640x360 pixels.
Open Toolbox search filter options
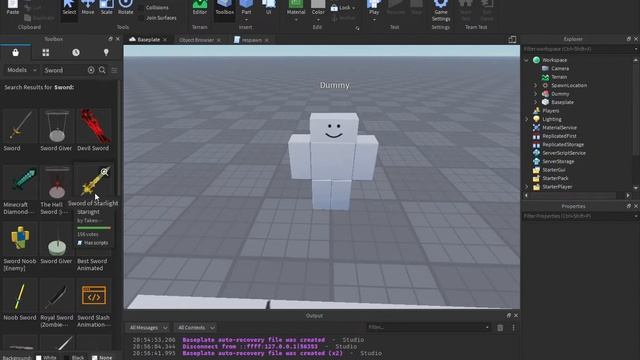tap(114, 70)
